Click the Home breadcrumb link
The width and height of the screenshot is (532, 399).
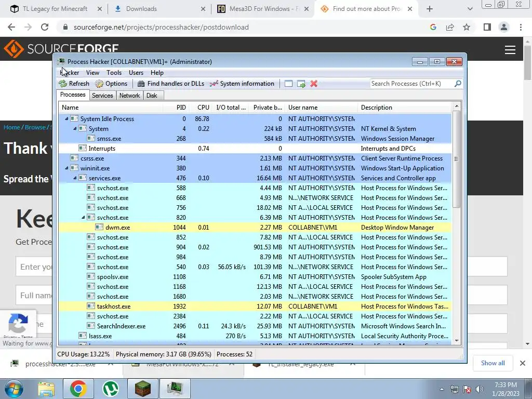12,127
